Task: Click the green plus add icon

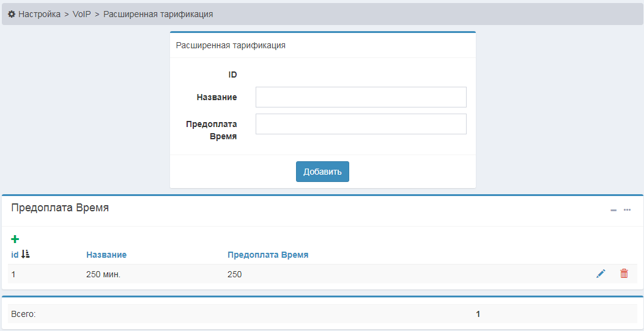Action: (15, 239)
